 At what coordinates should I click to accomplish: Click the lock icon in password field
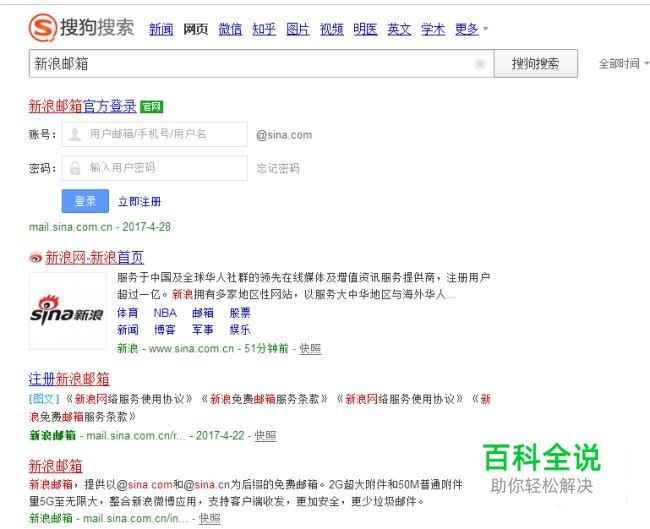75,168
